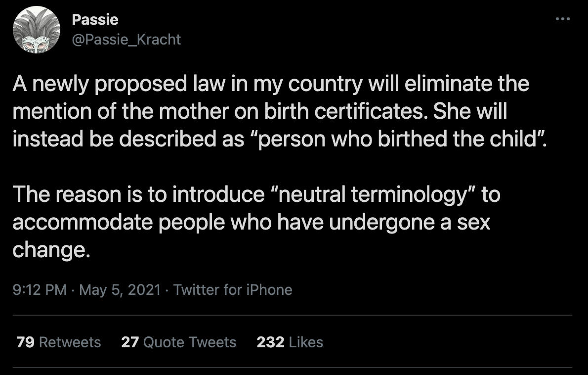Screen dimensions: 588x375
Task: Click the word "change." ending the tweet
Action: pos(51,250)
